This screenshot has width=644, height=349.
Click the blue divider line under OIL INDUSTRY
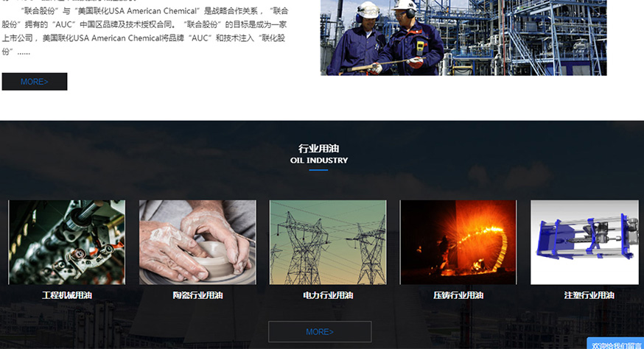click(318, 170)
